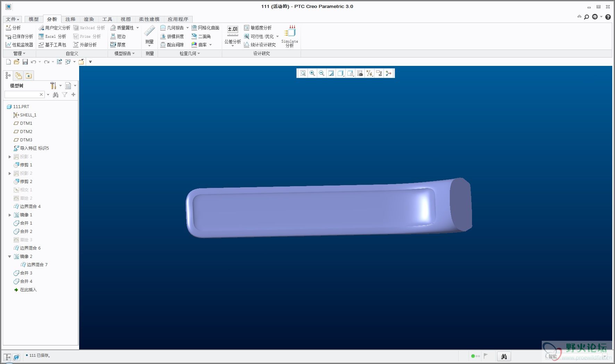Click the Simulate 分析 button
The width and height of the screenshot is (615, 364).
289,36
